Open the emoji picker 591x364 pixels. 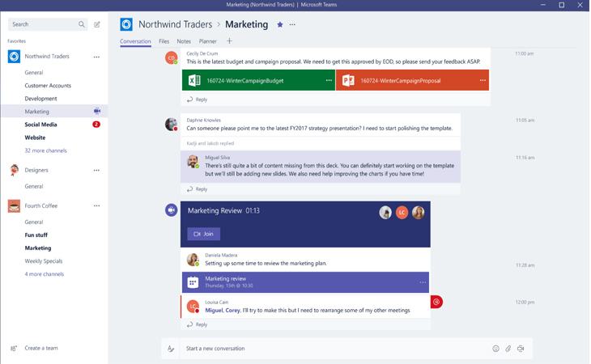[x=495, y=349]
